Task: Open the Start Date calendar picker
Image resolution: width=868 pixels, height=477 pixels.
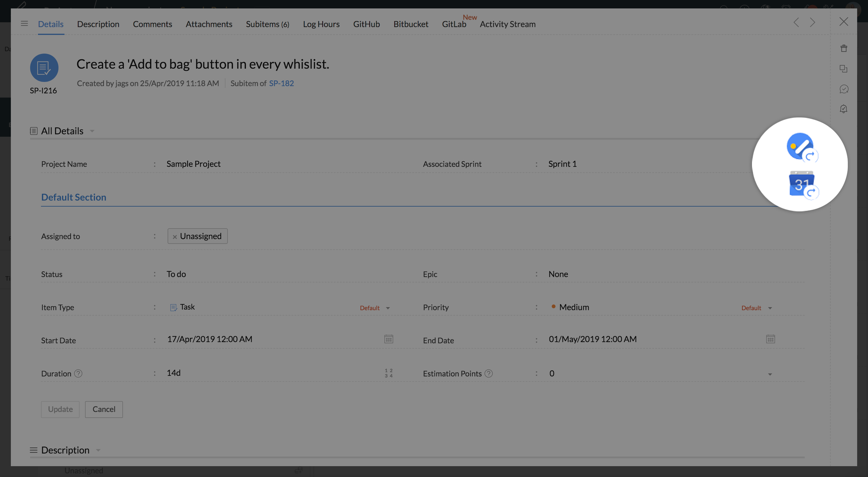Action: pyautogui.click(x=388, y=339)
